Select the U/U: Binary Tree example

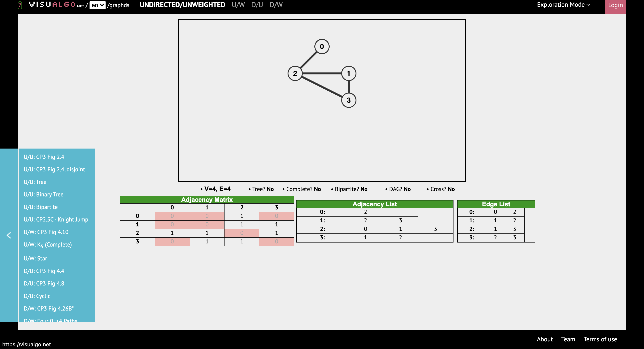(44, 194)
